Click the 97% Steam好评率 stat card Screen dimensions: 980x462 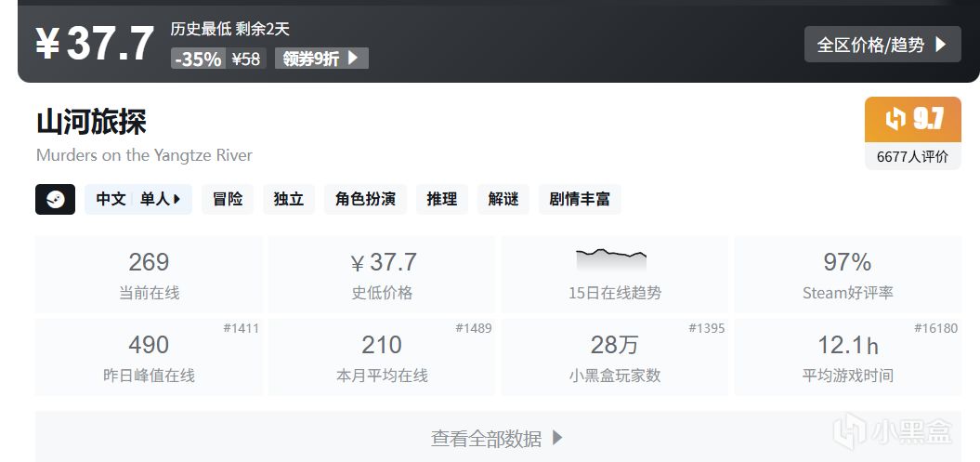(848, 274)
